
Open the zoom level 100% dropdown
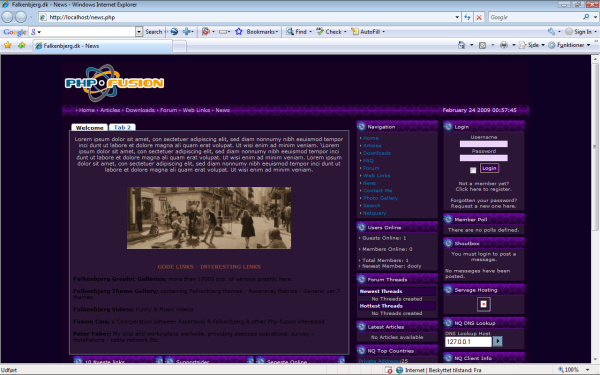[x=588, y=370]
